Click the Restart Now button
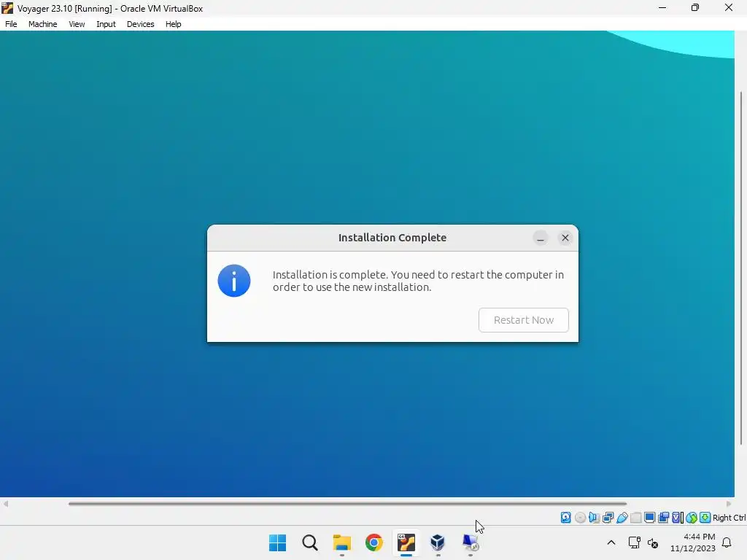The image size is (747, 560). [x=523, y=320]
